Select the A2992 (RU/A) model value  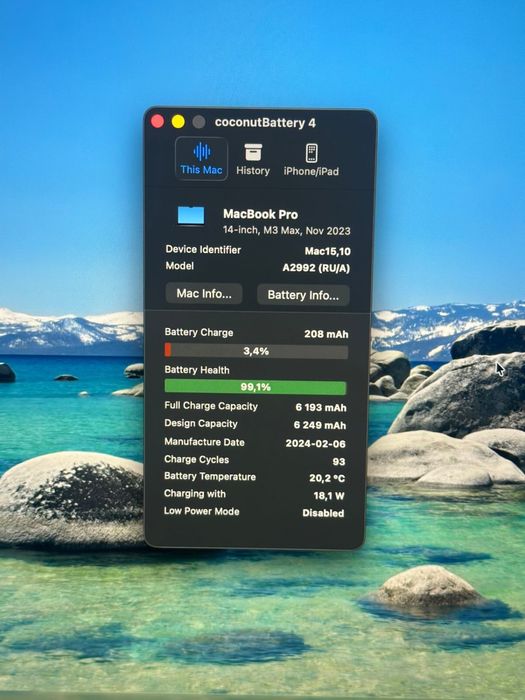click(x=316, y=268)
